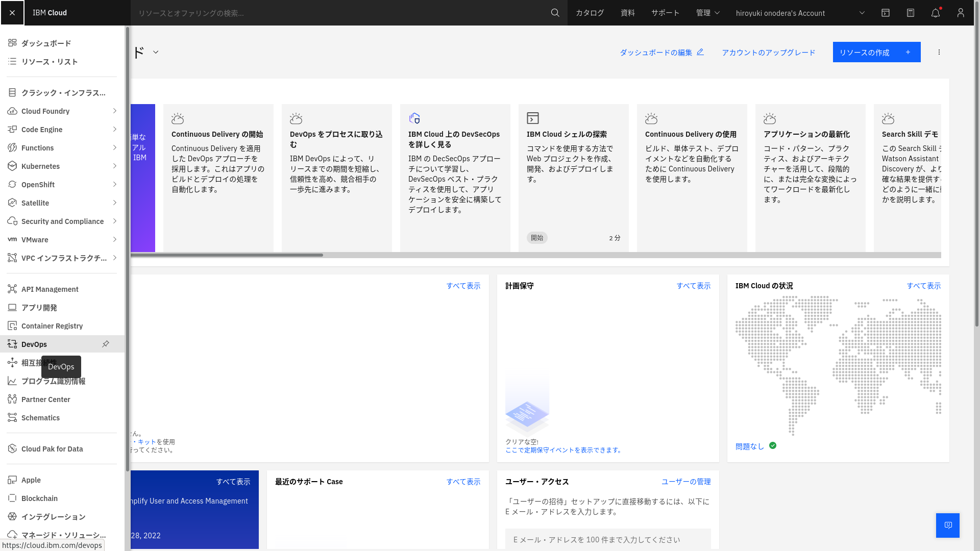
Task: Open the カタログ menu
Action: point(589,13)
